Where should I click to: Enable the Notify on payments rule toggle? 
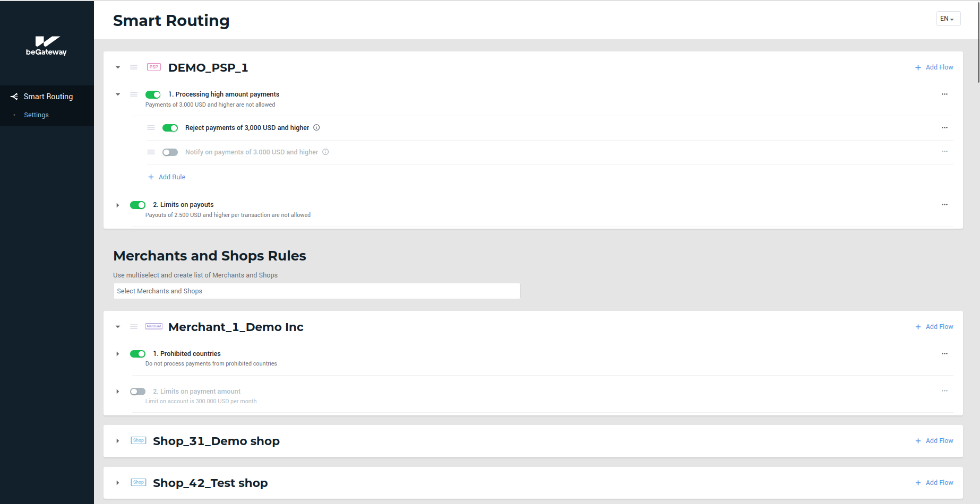point(170,152)
